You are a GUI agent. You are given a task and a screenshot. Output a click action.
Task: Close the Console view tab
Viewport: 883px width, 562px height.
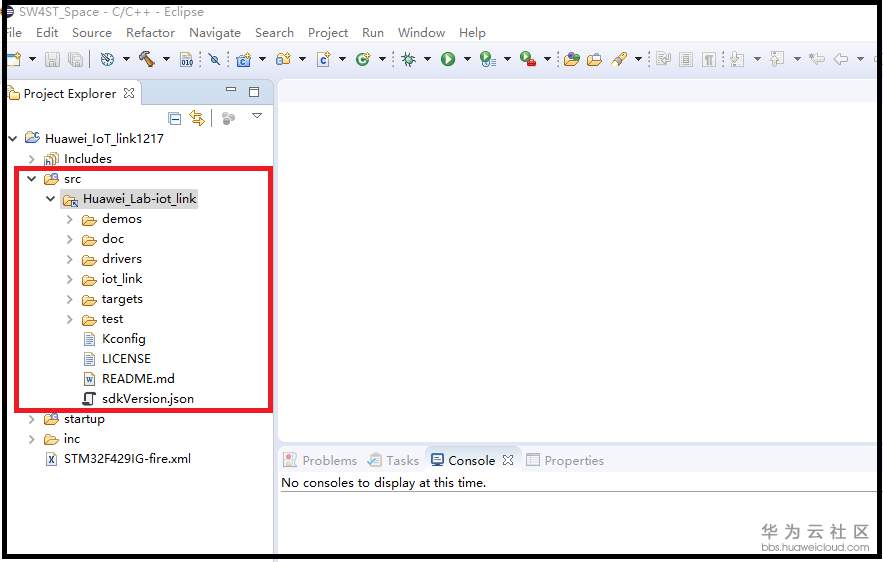click(x=508, y=460)
